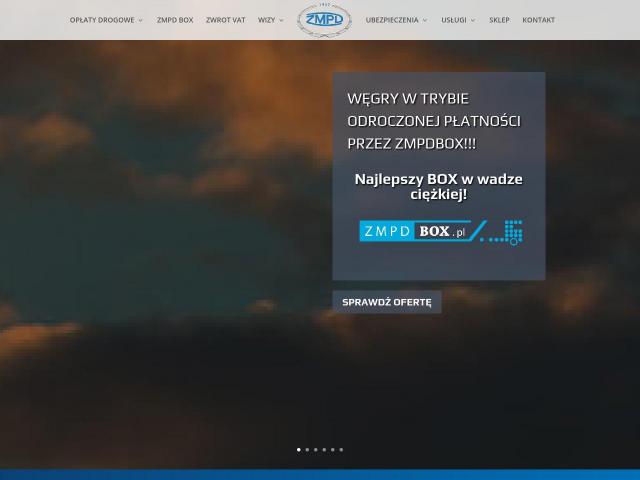Select the sixth slide pagination dot
This screenshot has width=640, height=480.
pyautogui.click(x=341, y=450)
